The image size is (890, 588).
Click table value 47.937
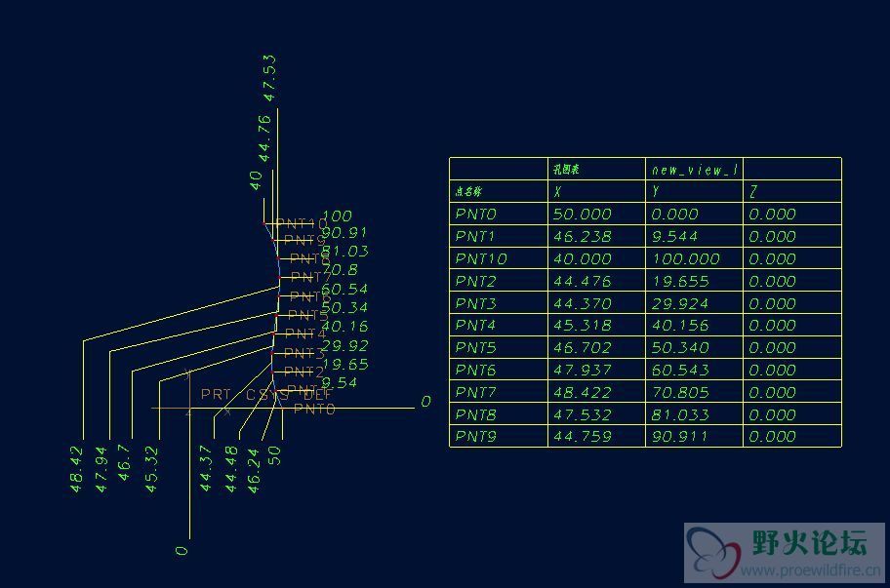click(582, 371)
